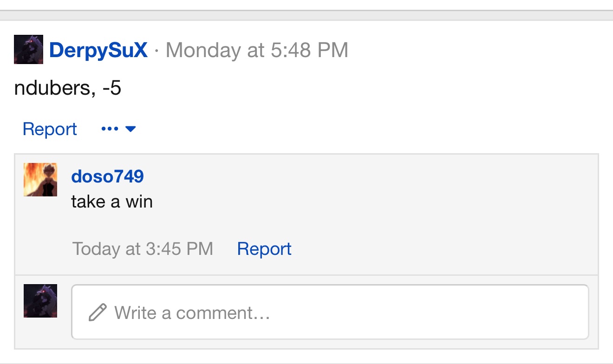
Task: Click the dot separator before post timestamp
Action: point(157,51)
